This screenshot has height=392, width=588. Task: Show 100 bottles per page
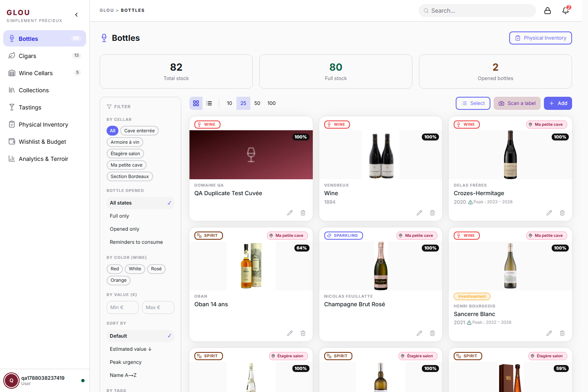[x=272, y=103]
